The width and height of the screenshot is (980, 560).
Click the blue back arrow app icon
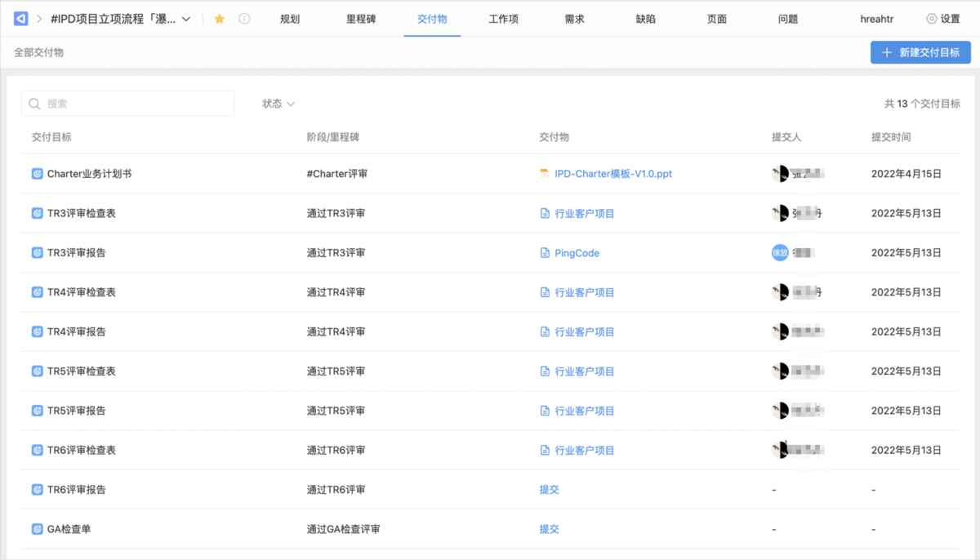21,19
